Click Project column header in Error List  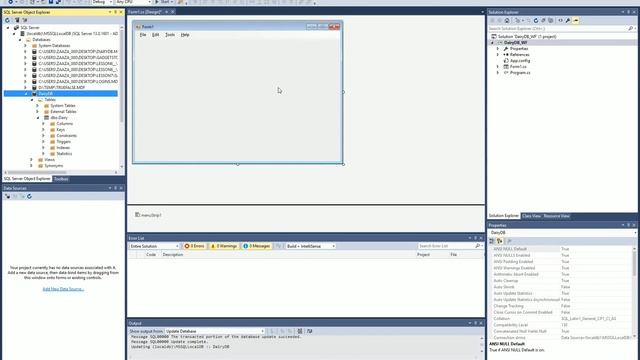click(x=423, y=255)
